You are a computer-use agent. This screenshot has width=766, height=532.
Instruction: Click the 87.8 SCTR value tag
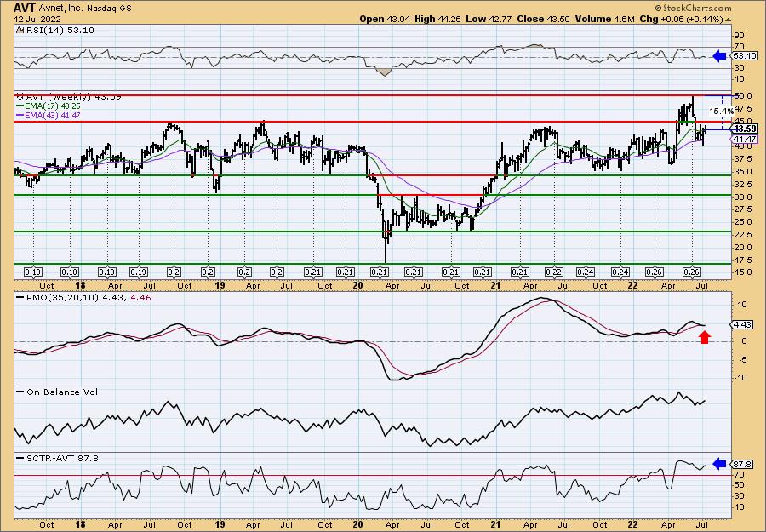click(x=743, y=464)
